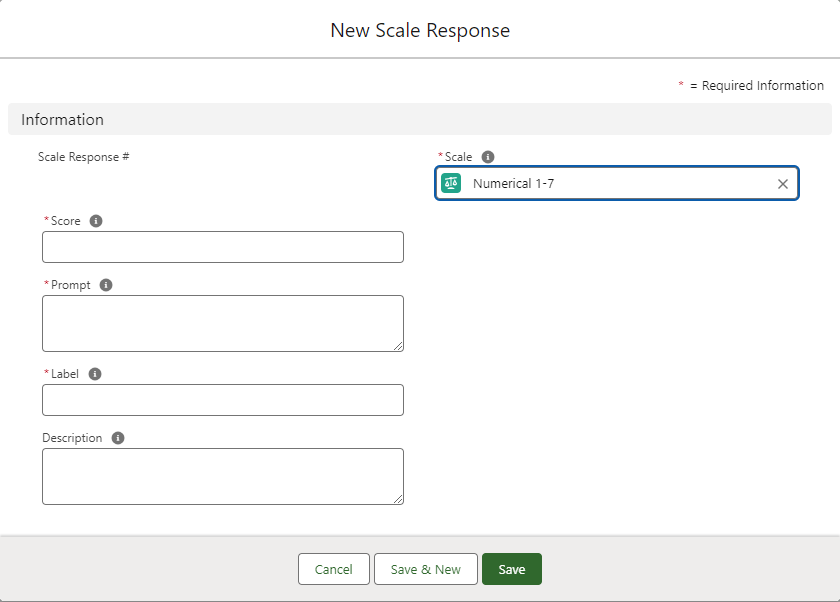The image size is (840, 602).
Task: Click the Score field help icon
Action: [x=96, y=221]
